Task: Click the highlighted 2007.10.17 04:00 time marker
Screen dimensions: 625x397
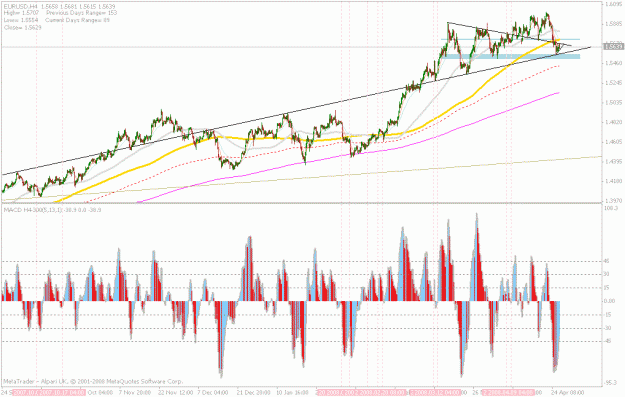Action: [x=63, y=393]
